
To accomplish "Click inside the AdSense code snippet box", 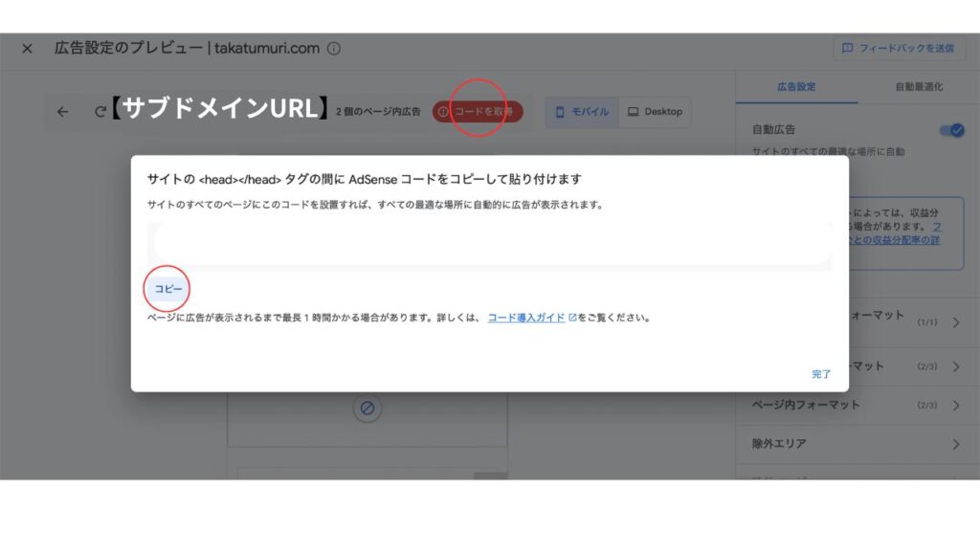I will [x=490, y=244].
